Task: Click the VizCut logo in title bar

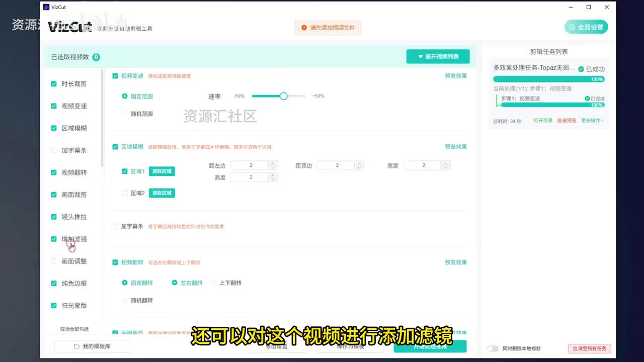Action: click(x=46, y=7)
